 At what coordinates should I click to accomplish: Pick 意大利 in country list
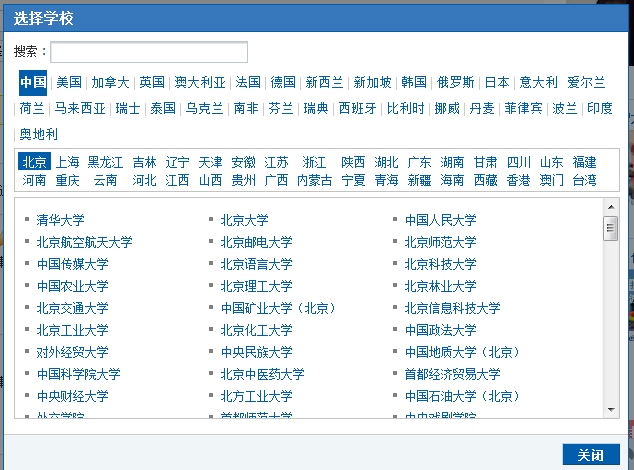[538, 83]
